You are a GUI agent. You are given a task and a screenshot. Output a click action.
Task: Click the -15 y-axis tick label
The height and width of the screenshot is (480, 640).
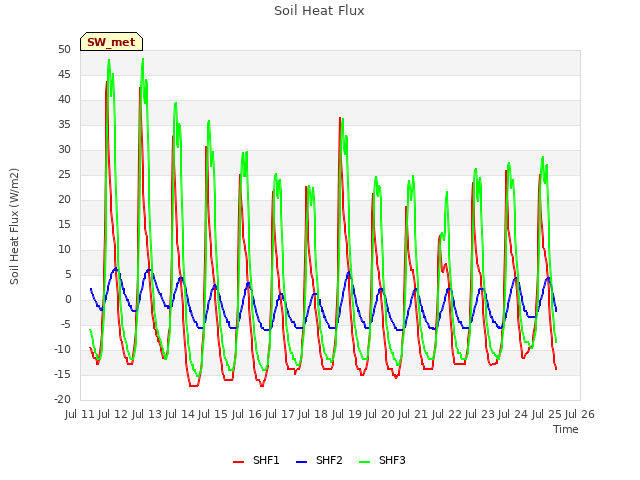pos(62,375)
